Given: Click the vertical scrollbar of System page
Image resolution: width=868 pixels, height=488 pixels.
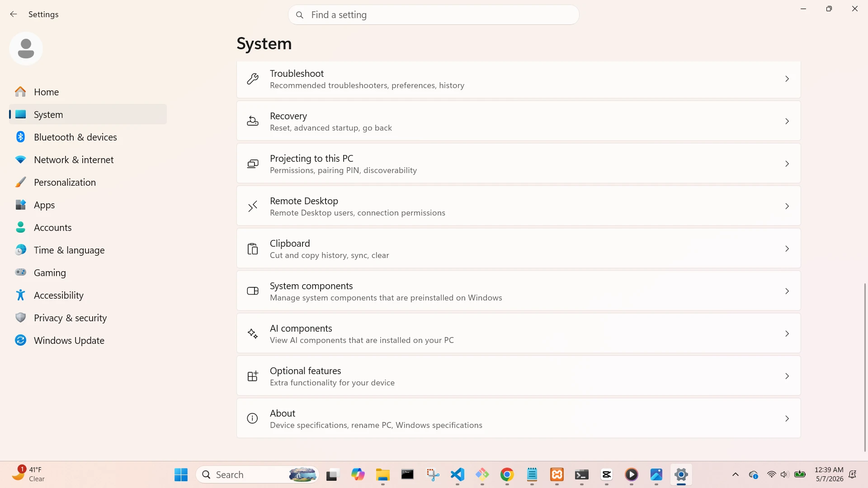Looking at the screenshot, I should pos(865,367).
